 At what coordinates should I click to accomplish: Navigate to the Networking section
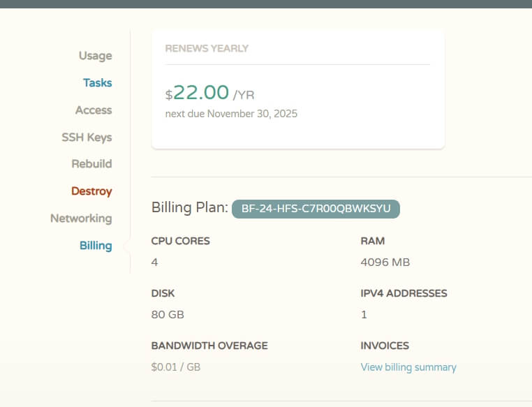[x=81, y=218]
